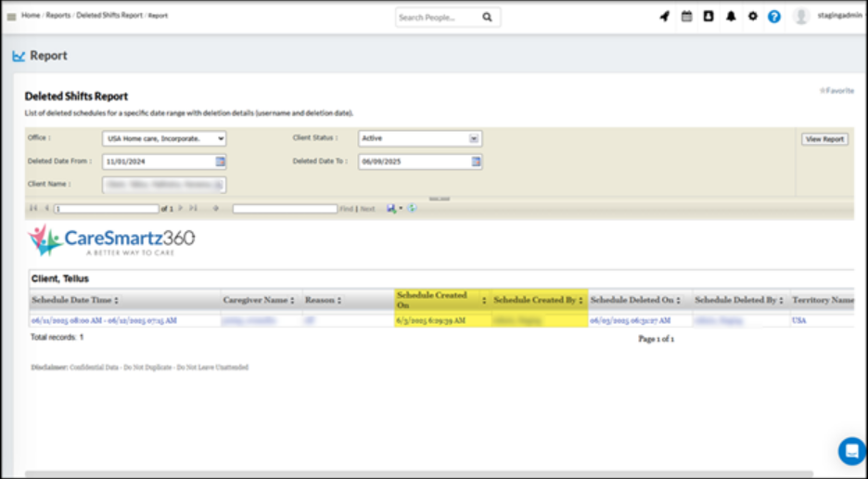Click the horizontal scrollbar at bottom

coord(419,474)
